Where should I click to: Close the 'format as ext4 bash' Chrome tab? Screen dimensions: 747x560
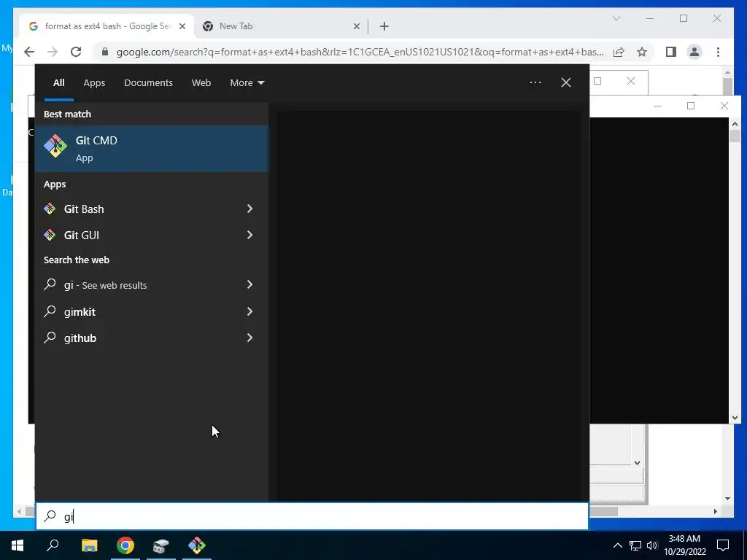182,27
